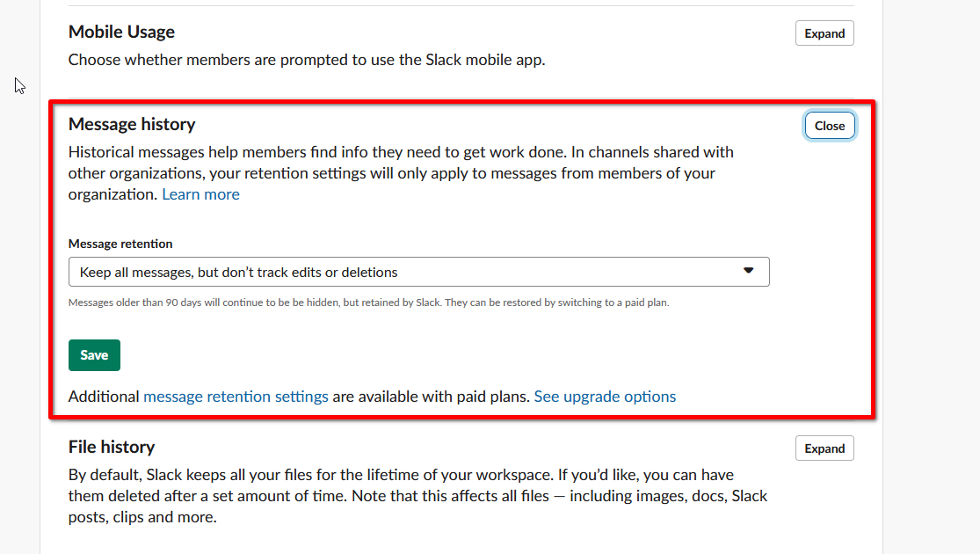Close the Message history section
The image size is (980, 554).
tap(830, 126)
